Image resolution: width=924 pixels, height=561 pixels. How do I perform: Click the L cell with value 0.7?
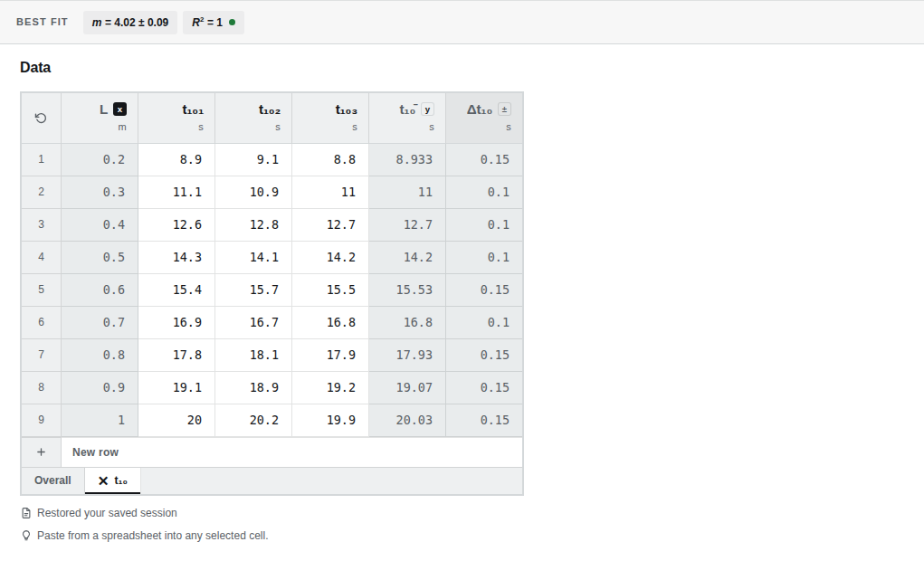[100, 322]
